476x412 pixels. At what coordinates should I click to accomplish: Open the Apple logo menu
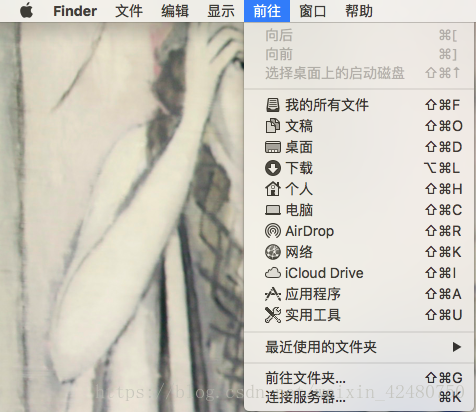point(26,11)
